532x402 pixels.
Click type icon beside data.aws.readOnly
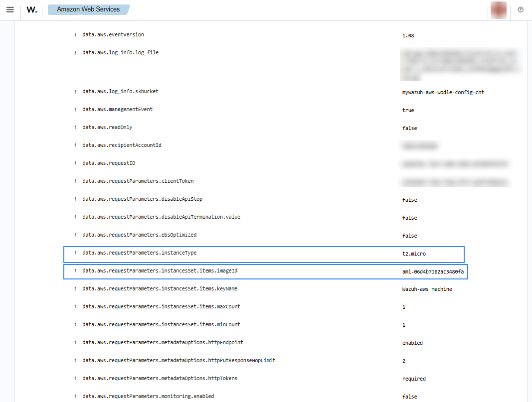pos(75,128)
